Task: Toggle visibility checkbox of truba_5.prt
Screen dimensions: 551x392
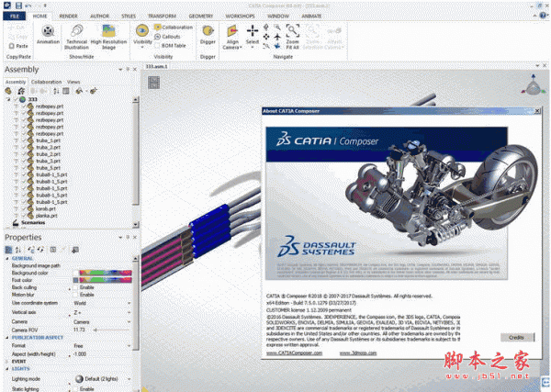Action: coord(24,168)
